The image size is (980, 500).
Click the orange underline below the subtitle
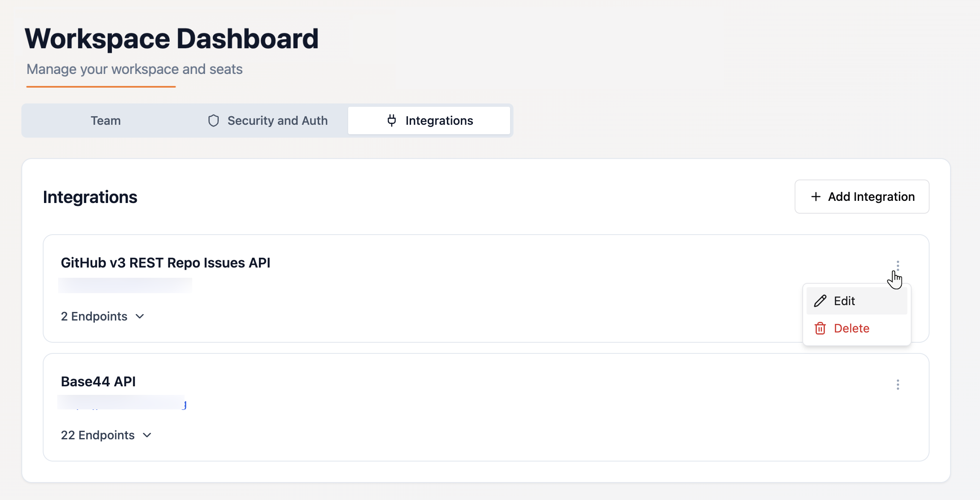[101, 87]
